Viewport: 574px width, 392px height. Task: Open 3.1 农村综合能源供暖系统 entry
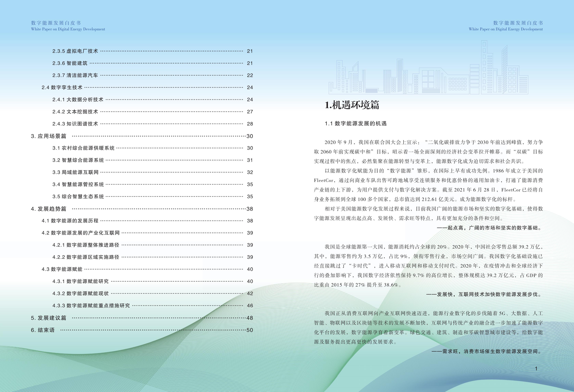click(84, 148)
